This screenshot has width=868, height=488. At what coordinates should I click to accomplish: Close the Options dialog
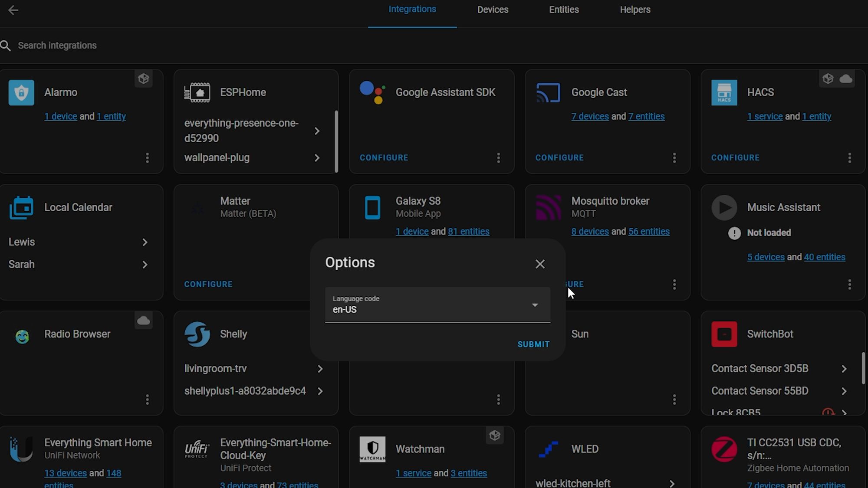pyautogui.click(x=539, y=263)
